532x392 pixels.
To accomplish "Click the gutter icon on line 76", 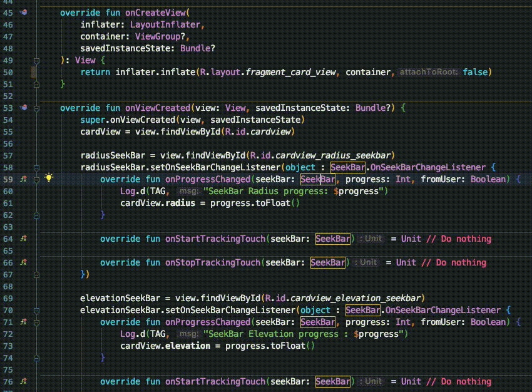I will click(x=24, y=381).
